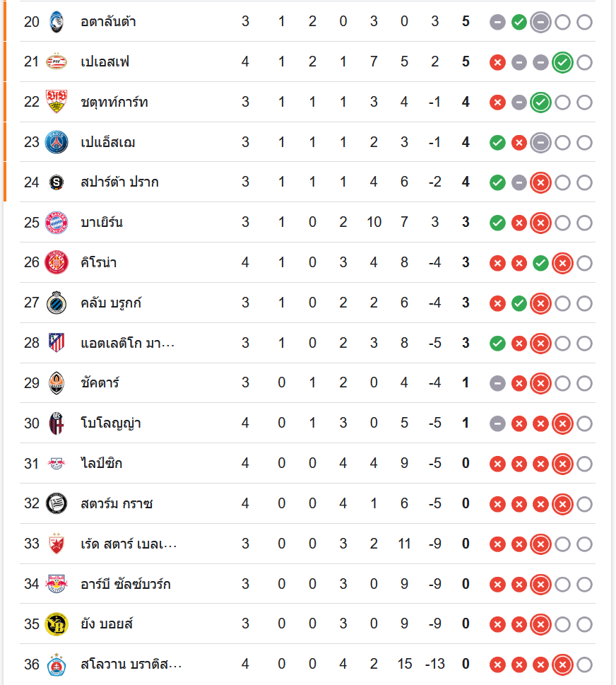616x685 pixels.
Task: Click Sparta Prague's highlighted red loss circle
Action: pyautogui.click(x=540, y=182)
